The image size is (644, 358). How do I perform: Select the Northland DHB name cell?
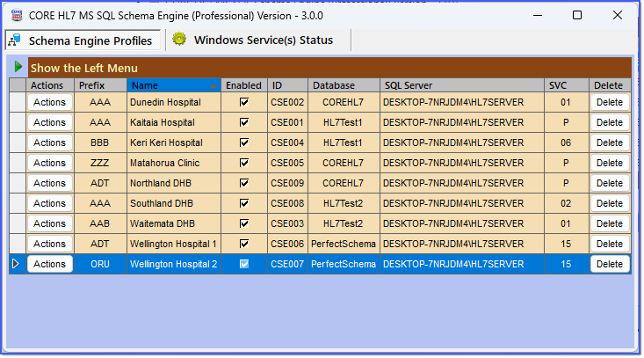click(x=174, y=183)
